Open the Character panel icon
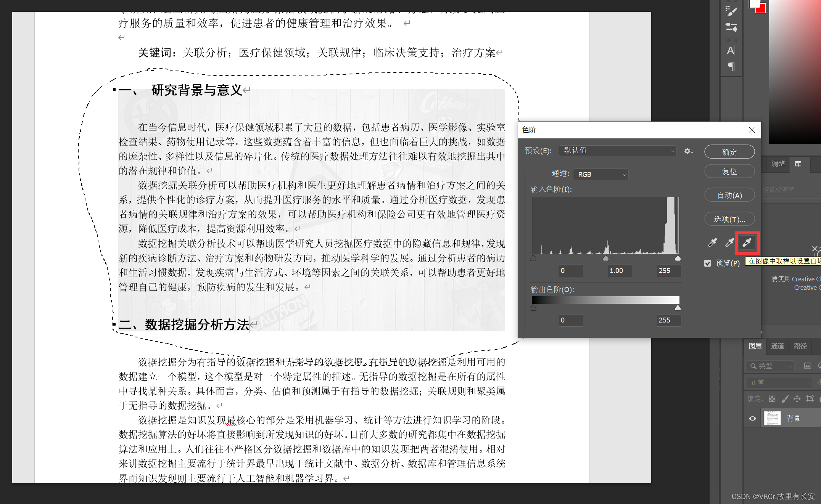This screenshot has height=504, width=821. (731, 50)
